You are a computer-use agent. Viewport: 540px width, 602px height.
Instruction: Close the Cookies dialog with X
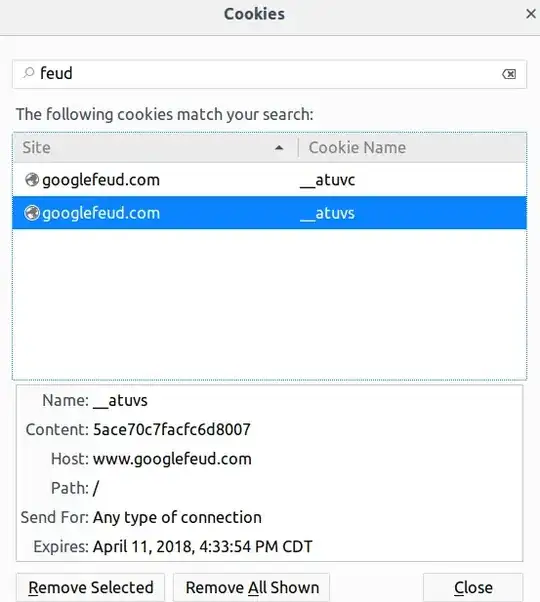click(531, 14)
